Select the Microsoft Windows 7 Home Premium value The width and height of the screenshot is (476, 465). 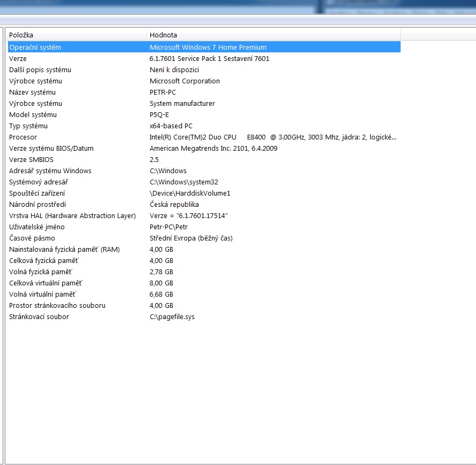click(208, 48)
